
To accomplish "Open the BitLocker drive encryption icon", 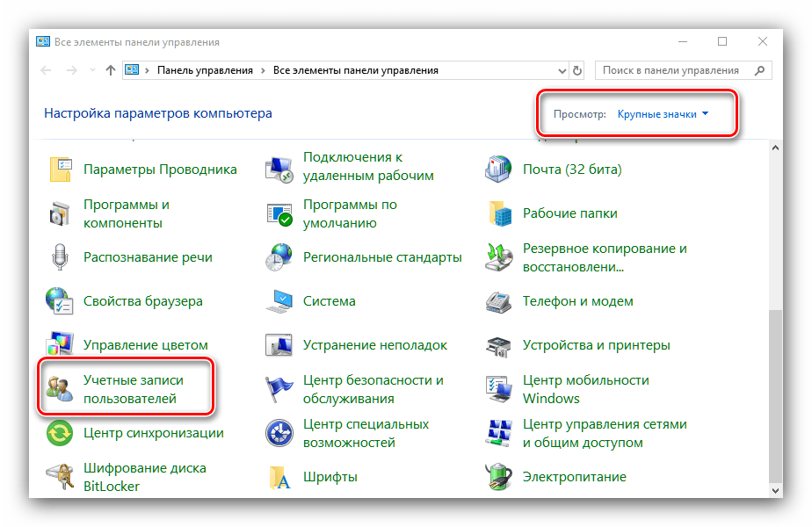I will pyautogui.click(x=60, y=477).
